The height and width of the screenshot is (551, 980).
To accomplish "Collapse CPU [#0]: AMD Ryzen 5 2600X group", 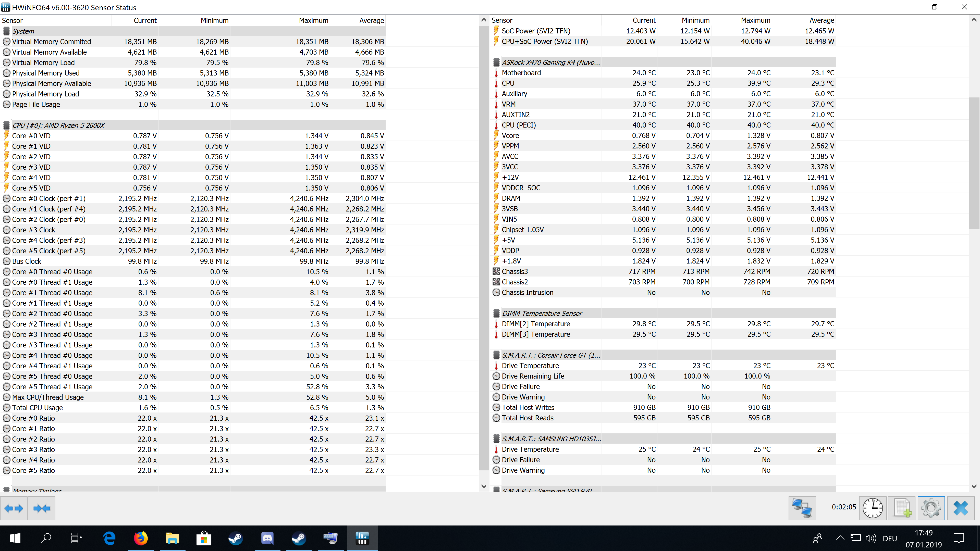I will [58, 126].
